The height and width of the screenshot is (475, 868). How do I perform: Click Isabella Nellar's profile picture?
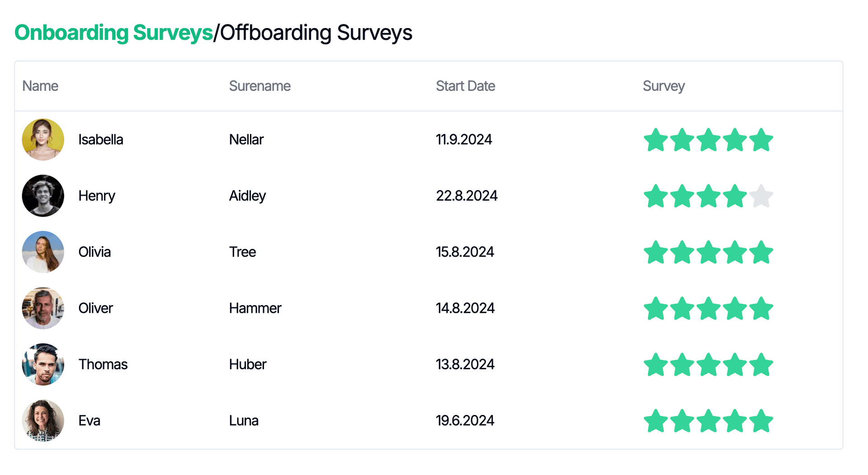point(43,139)
